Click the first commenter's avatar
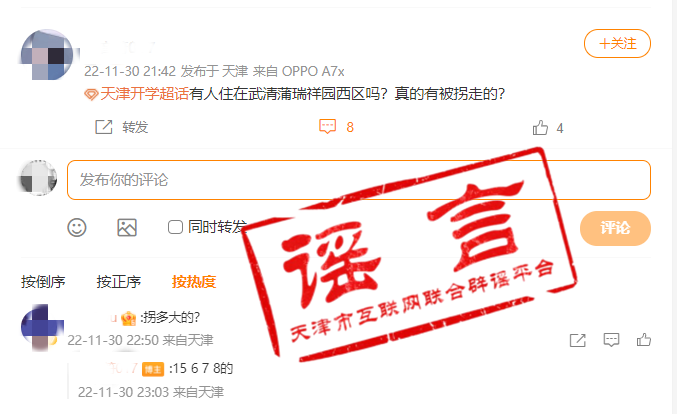 click(x=42, y=327)
